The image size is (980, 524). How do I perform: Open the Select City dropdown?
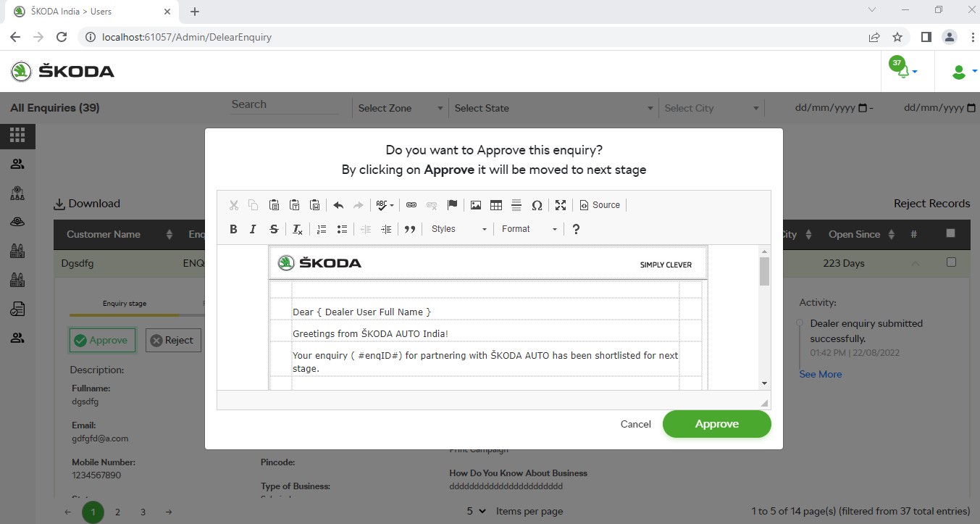pyautogui.click(x=712, y=108)
